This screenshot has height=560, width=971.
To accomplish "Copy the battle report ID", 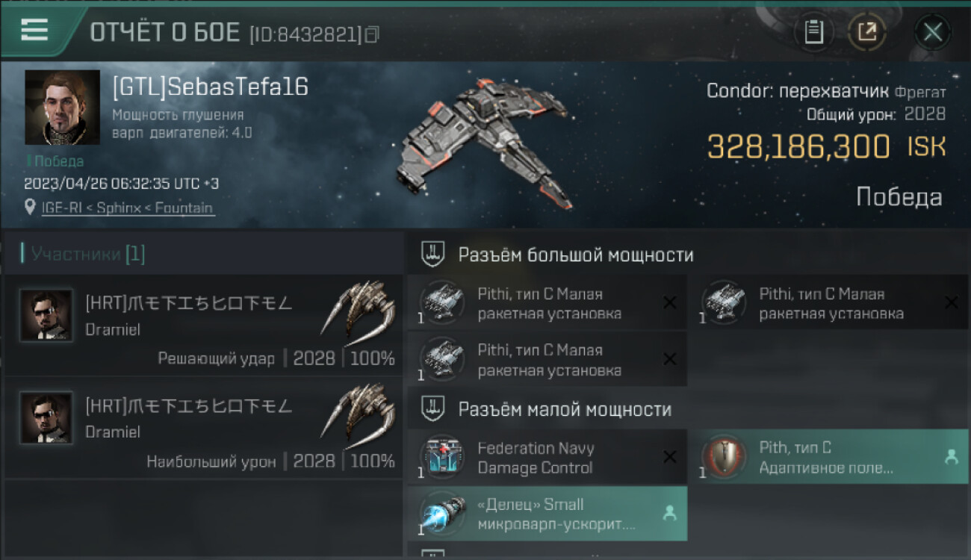I will tap(371, 34).
